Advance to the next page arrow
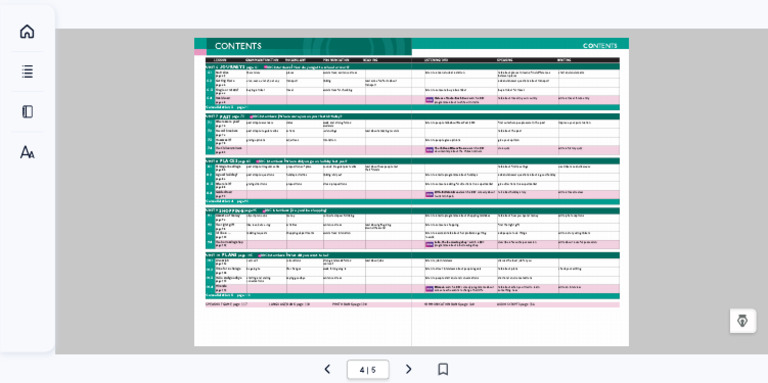The image size is (768, 383). 408,369
